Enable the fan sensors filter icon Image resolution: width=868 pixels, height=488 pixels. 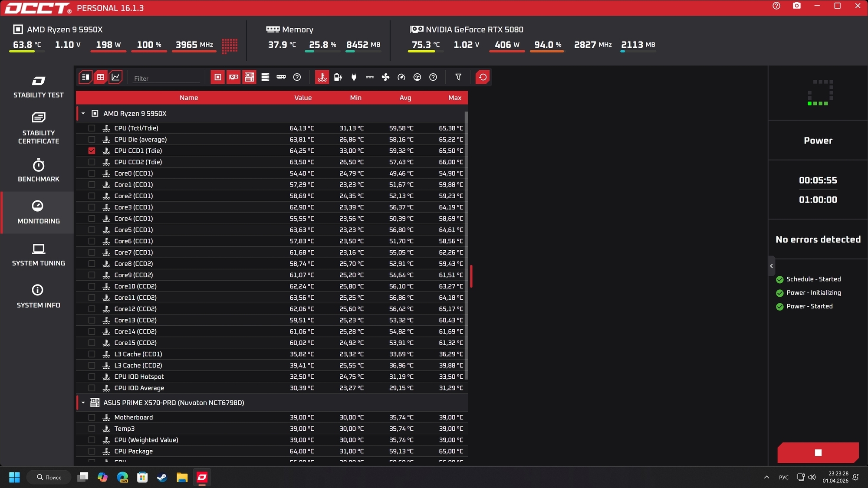(x=385, y=77)
